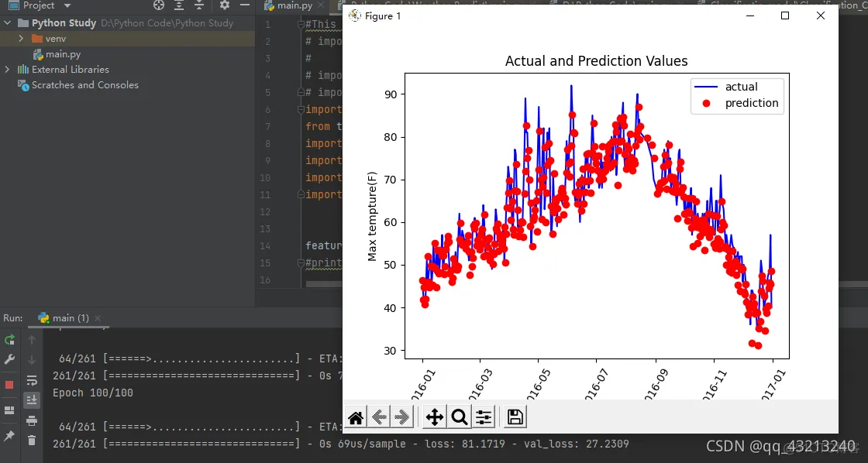The height and width of the screenshot is (463, 868).
Task: Click the Restore Layout icon in Run panel
Action: click(x=9, y=410)
